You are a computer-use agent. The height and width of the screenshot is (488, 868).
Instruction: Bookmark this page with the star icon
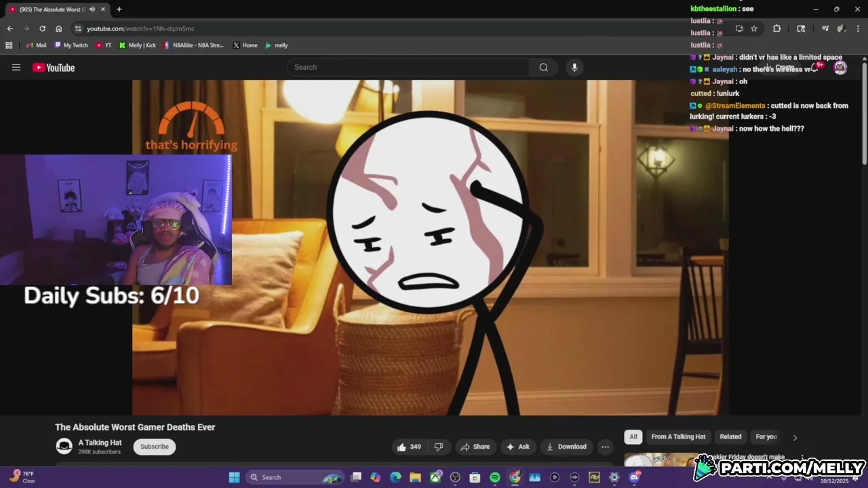[754, 28]
